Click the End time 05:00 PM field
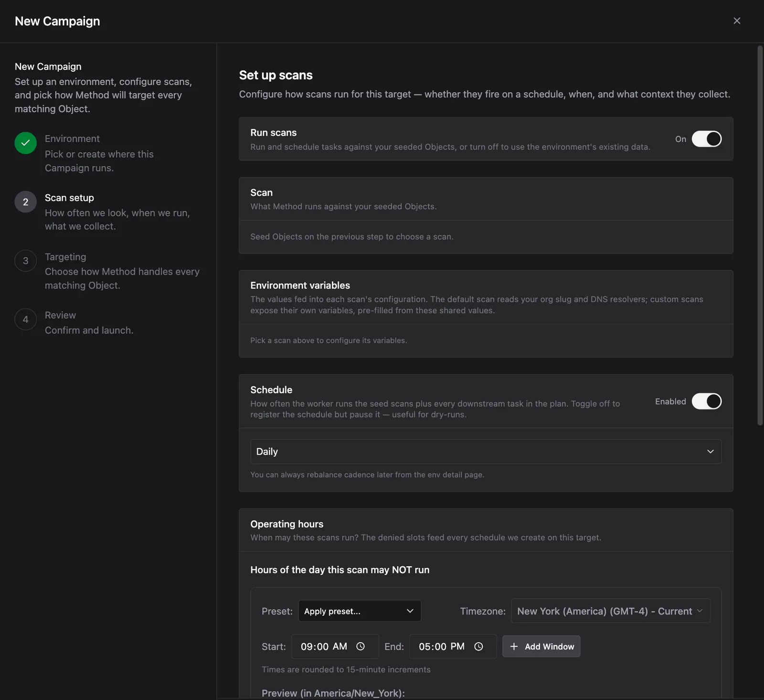The image size is (764, 700). click(x=453, y=646)
